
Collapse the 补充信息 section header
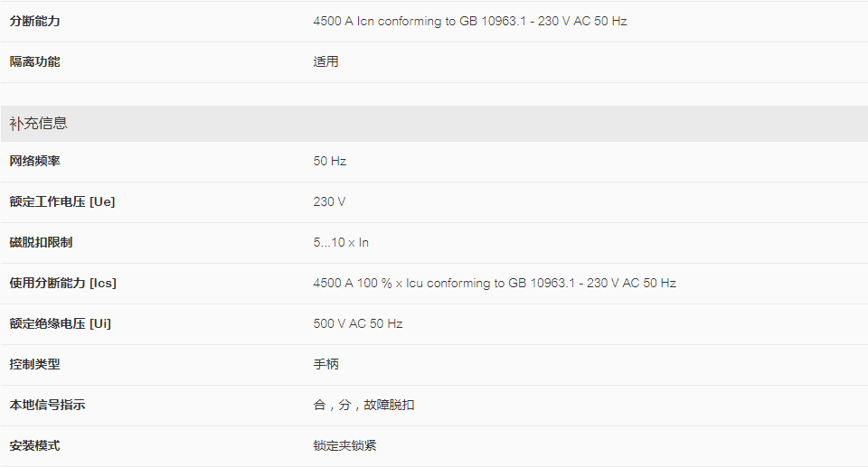pyautogui.click(x=434, y=124)
